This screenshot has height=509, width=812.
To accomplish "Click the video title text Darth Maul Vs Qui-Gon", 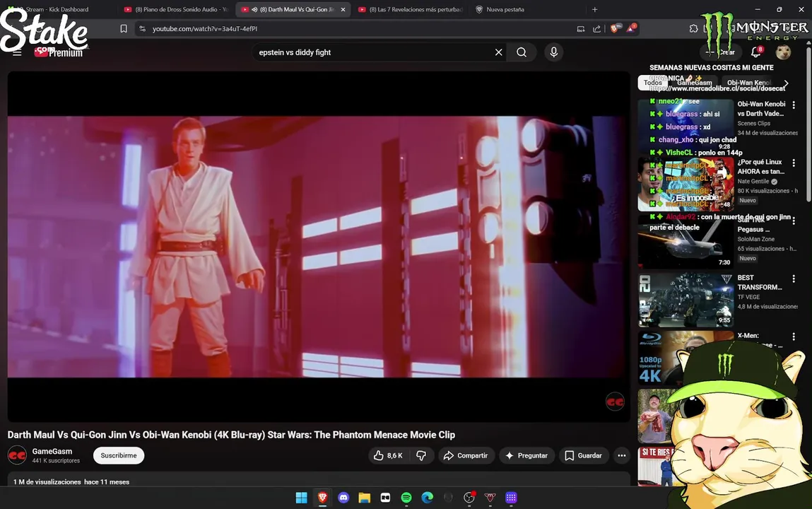I will (231, 435).
